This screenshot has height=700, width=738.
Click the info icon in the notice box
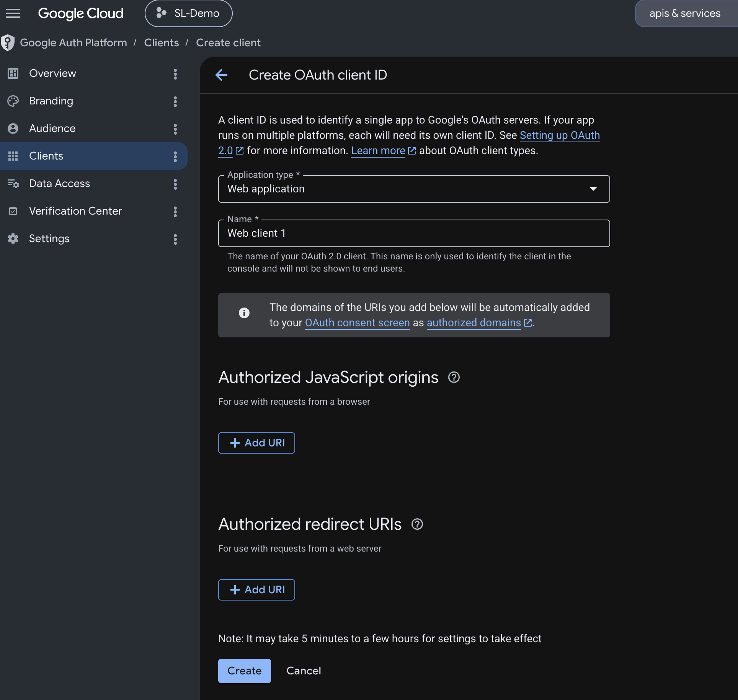tap(244, 313)
